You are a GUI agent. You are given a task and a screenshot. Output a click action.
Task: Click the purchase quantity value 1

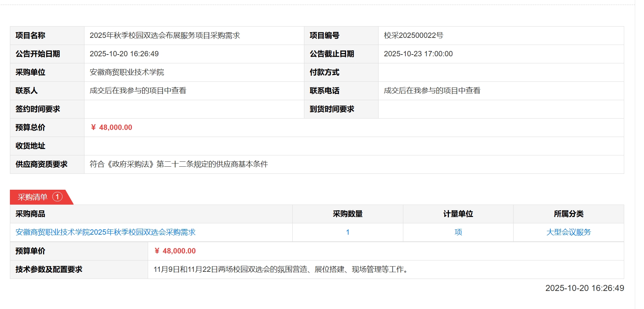[x=347, y=232]
